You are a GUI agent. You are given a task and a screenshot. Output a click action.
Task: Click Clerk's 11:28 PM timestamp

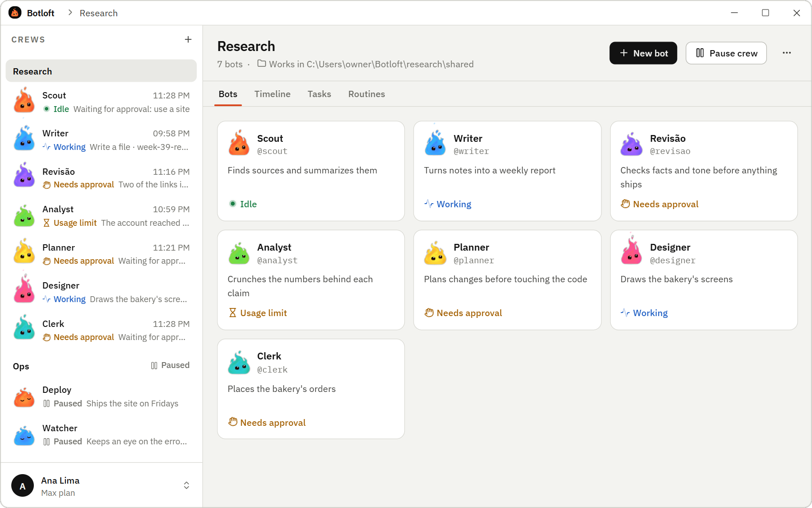coord(171,324)
